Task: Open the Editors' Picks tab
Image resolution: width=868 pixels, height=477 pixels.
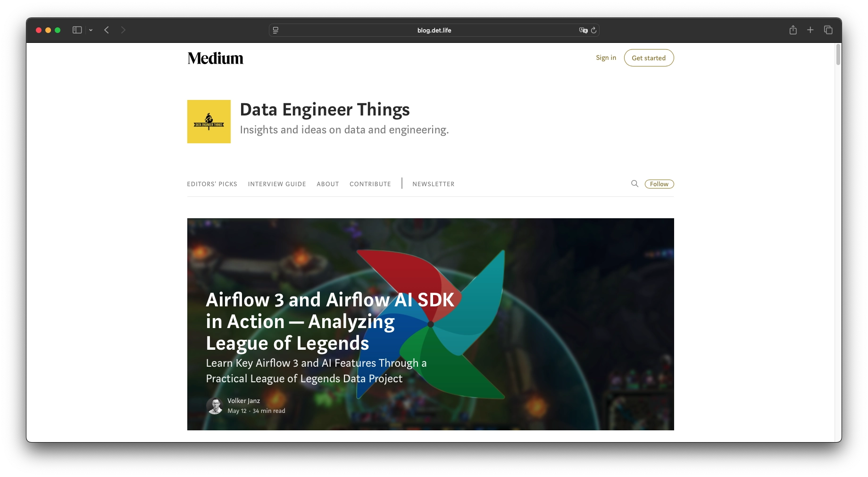Action: point(212,184)
